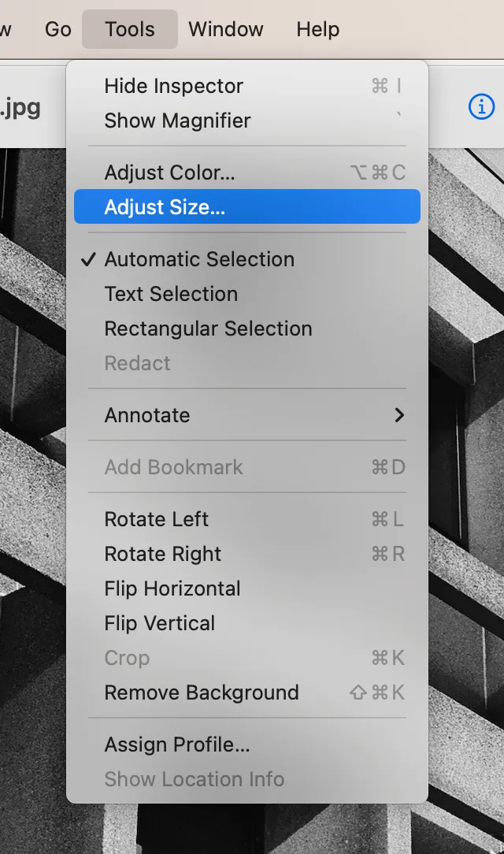The width and height of the screenshot is (504, 854).
Task: Select Show Magnifier
Action: 177,121
